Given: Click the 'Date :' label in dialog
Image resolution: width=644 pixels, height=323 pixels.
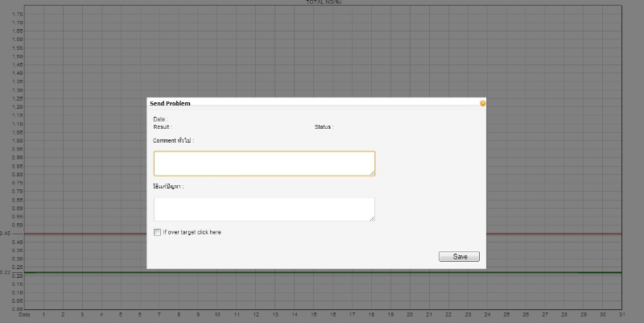Looking at the screenshot, I should point(160,119).
